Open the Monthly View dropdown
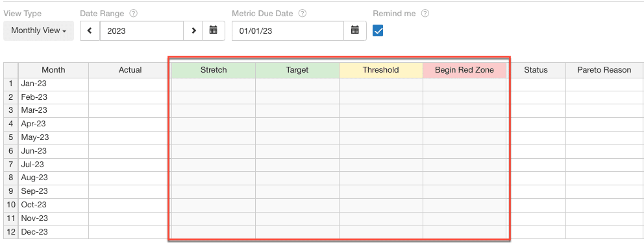 coord(38,30)
